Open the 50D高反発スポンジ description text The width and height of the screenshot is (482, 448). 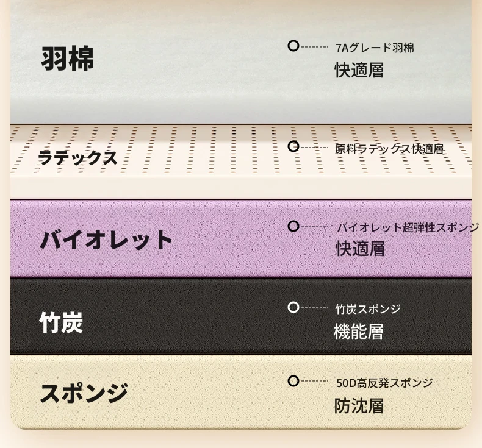(x=384, y=383)
